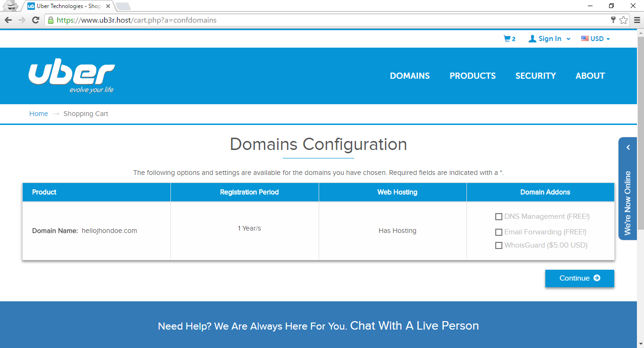Reload the page with the refresh icon
The image size is (644, 348).
[35, 20]
